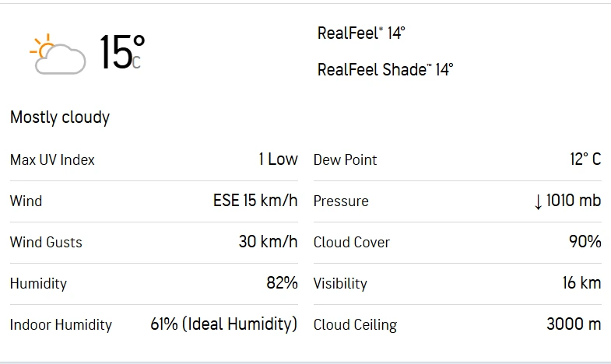611x364 pixels.
Task: Click the 1 Low UV value
Action: [x=278, y=159]
